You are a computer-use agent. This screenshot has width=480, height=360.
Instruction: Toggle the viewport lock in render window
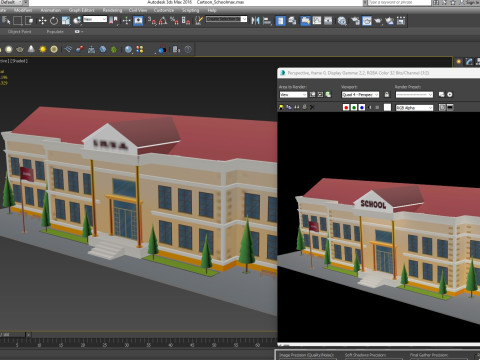(x=387, y=95)
